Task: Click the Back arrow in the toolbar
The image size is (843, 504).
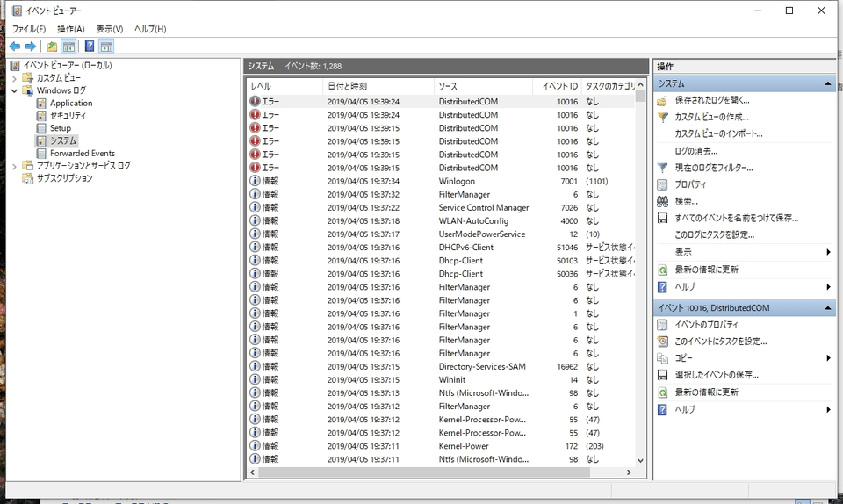Action: point(14,47)
